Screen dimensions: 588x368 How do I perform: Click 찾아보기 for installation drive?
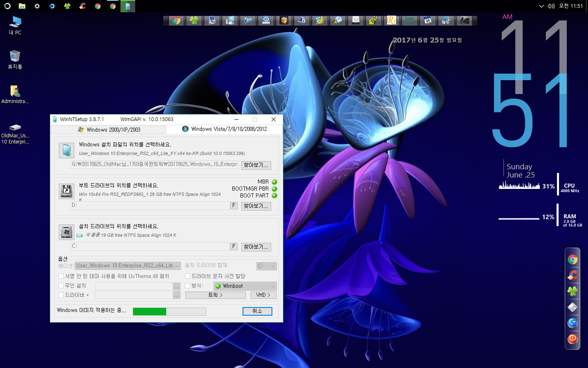pos(256,247)
